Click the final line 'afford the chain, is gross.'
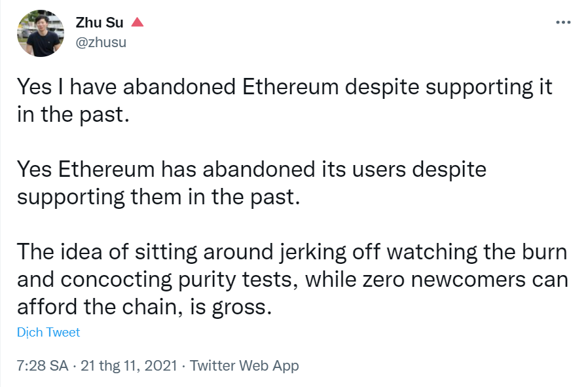 [144, 306]
